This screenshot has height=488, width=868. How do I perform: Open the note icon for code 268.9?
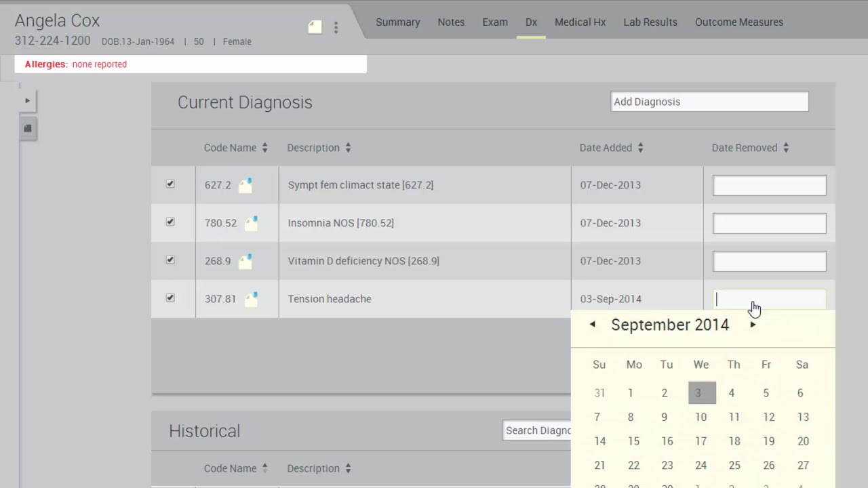[x=245, y=261]
